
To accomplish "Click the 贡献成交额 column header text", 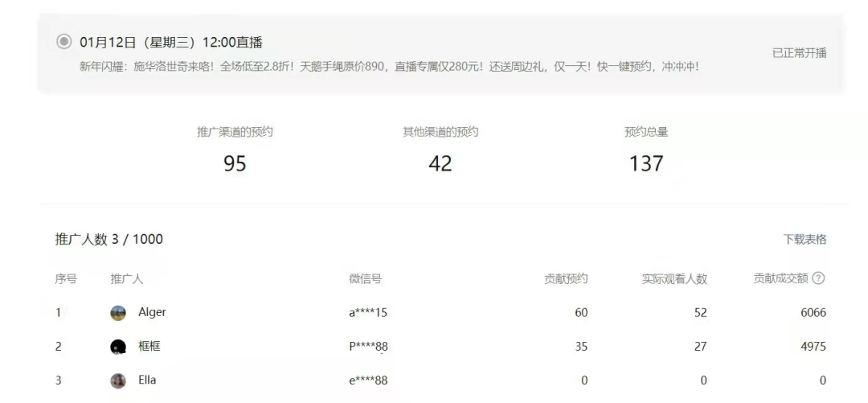I will click(x=781, y=278).
